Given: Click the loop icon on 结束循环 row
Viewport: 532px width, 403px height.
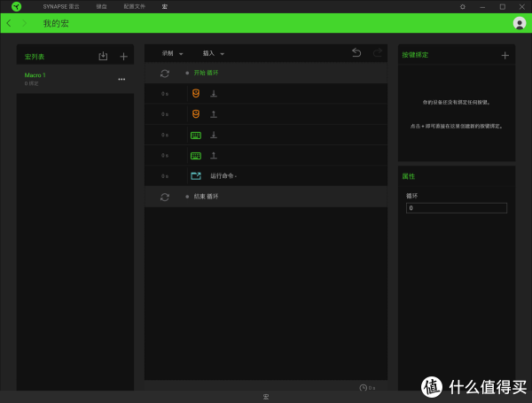Looking at the screenshot, I should coord(165,197).
